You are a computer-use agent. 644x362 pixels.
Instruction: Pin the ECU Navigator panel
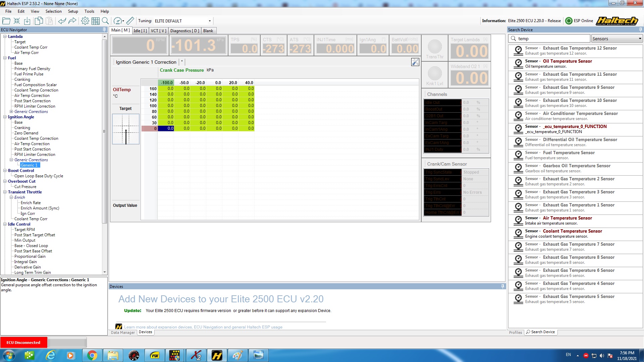pos(104,30)
